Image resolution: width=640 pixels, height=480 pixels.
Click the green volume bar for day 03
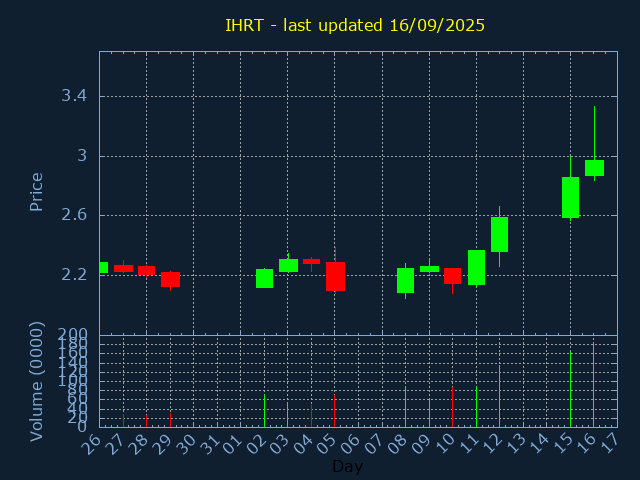point(287,415)
